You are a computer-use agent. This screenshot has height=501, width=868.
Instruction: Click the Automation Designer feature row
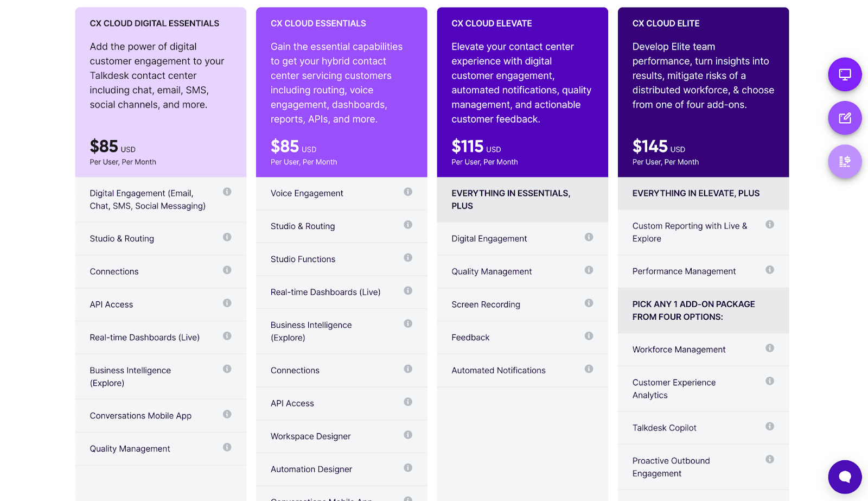click(x=311, y=469)
